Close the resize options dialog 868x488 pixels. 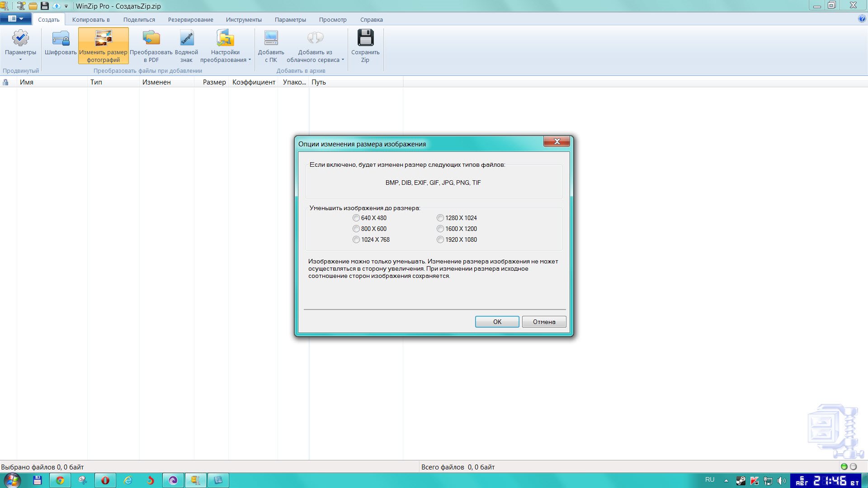click(x=557, y=141)
